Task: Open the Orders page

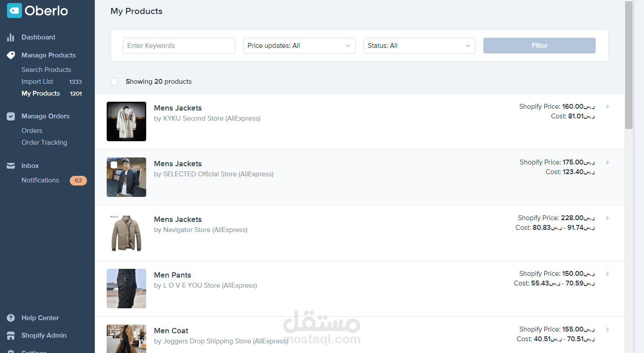Action: click(32, 131)
